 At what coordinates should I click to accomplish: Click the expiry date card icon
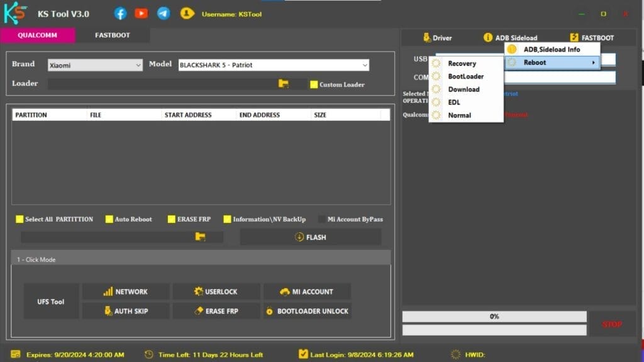(x=16, y=354)
